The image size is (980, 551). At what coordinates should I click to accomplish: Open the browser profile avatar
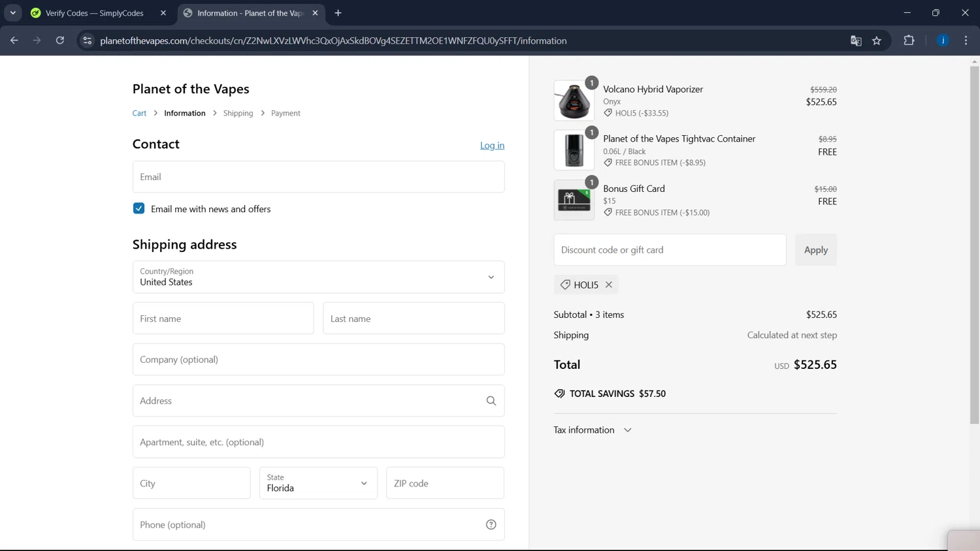[x=943, y=40]
